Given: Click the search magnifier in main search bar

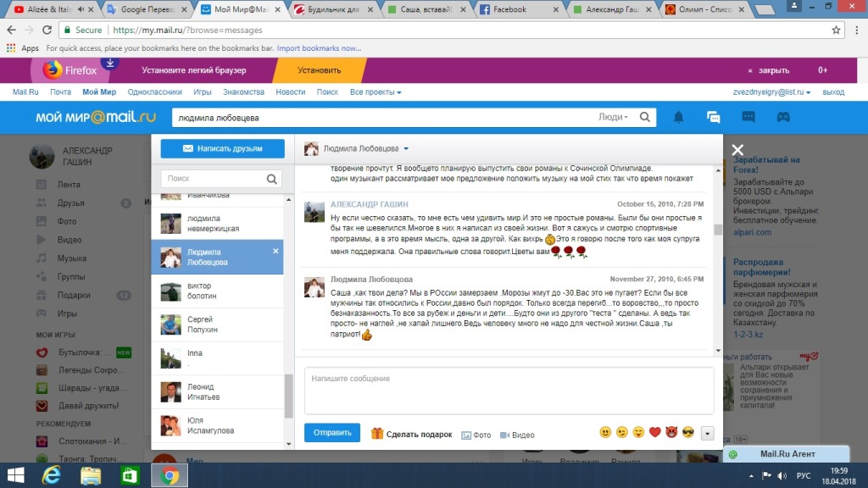Looking at the screenshot, I should click(645, 117).
